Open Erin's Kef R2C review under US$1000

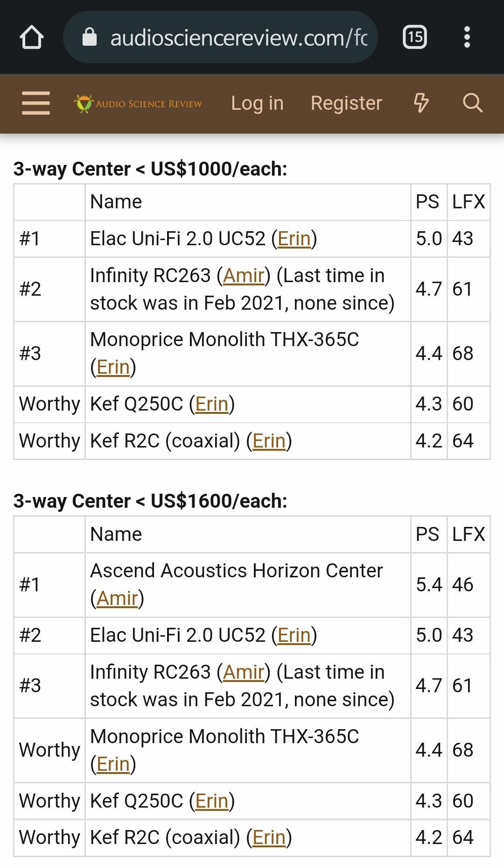(x=269, y=441)
